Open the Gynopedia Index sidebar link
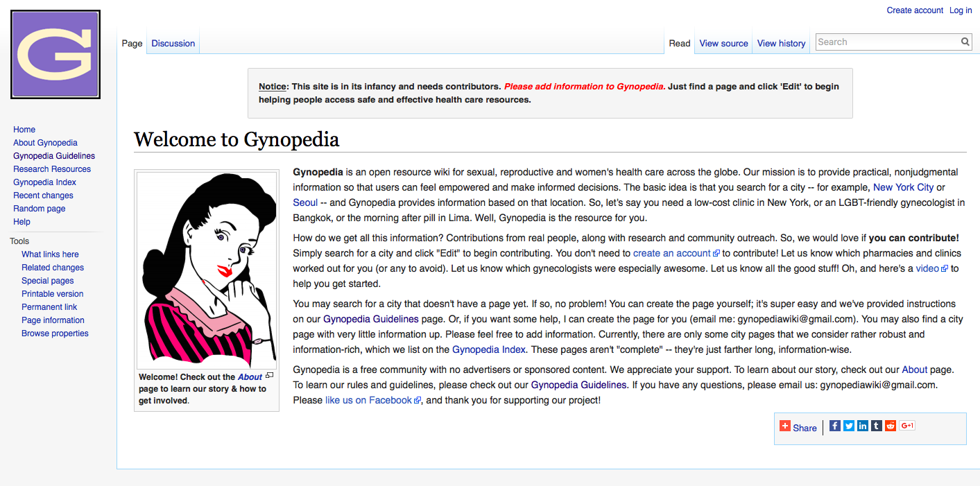The width and height of the screenshot is (980, 486). [44, 182]
